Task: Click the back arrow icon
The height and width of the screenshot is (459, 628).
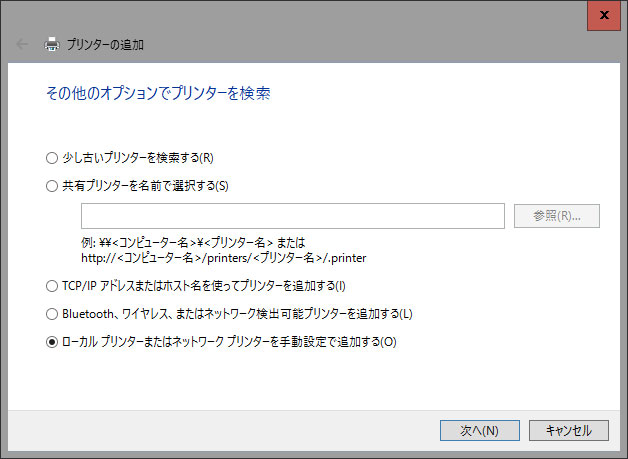Action: pos(22,44)
